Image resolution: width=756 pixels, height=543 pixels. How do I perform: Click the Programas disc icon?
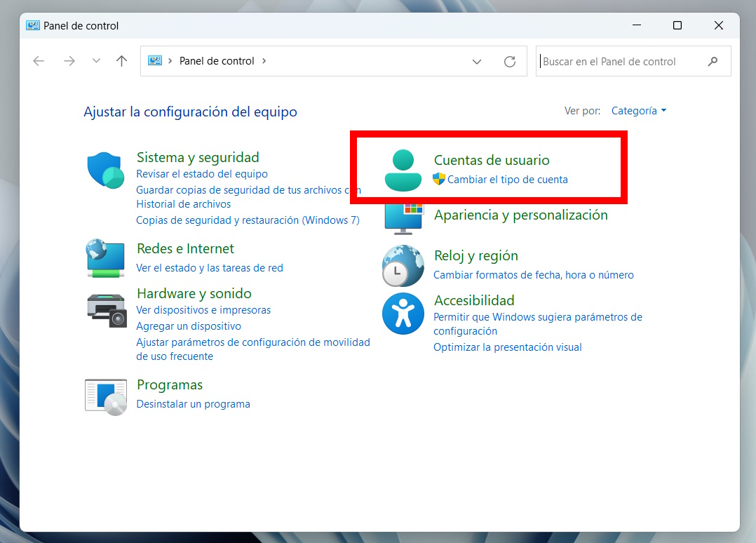(x=106, y=397)
